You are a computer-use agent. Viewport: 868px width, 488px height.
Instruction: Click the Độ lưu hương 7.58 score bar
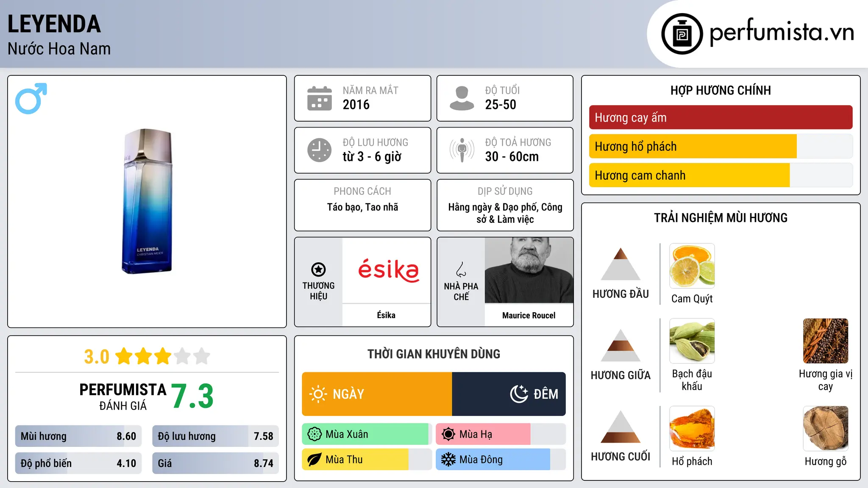click(215, 436)
